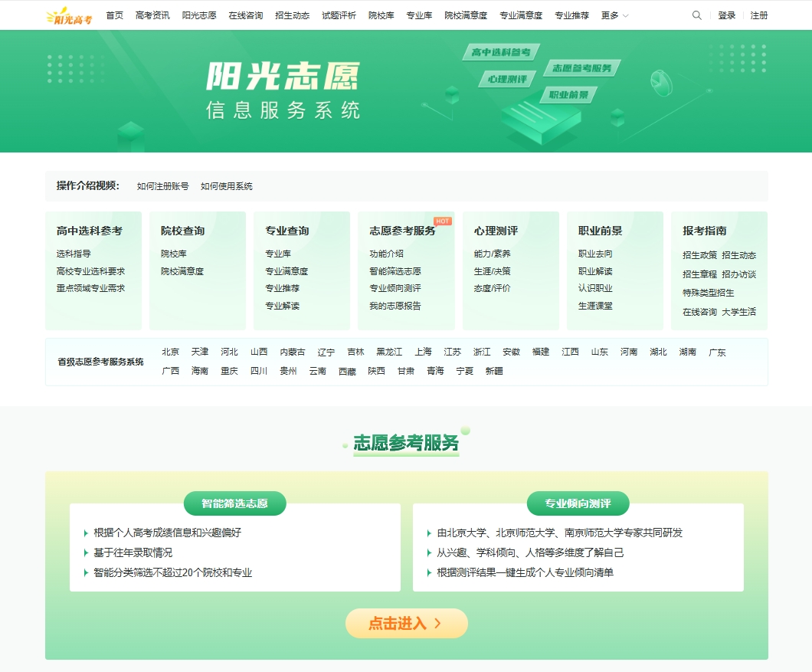
Task: Select 专业库 in the top navigation
Action: pyautogui.click(x=419, y=15)
